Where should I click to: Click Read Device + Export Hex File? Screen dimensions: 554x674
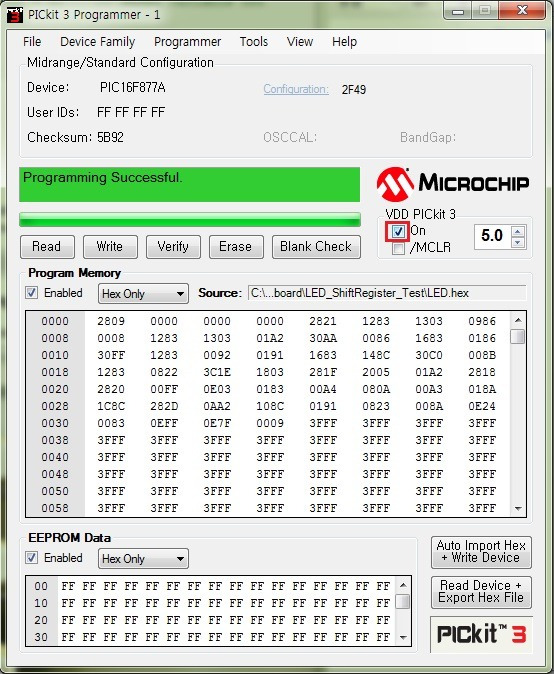tap(481, 592)
